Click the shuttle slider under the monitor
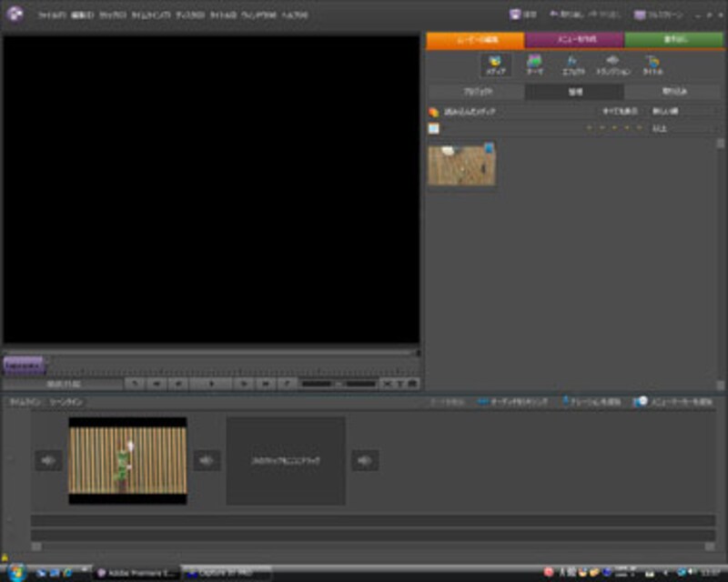 pos(337,384)
